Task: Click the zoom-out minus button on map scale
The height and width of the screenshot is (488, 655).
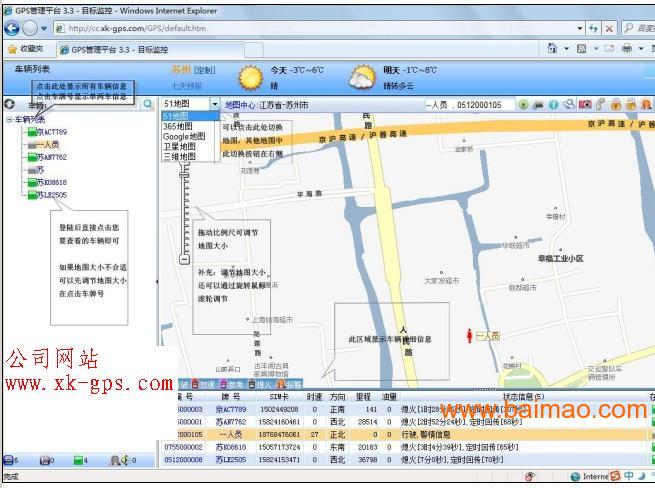Action: click(184, 259)
